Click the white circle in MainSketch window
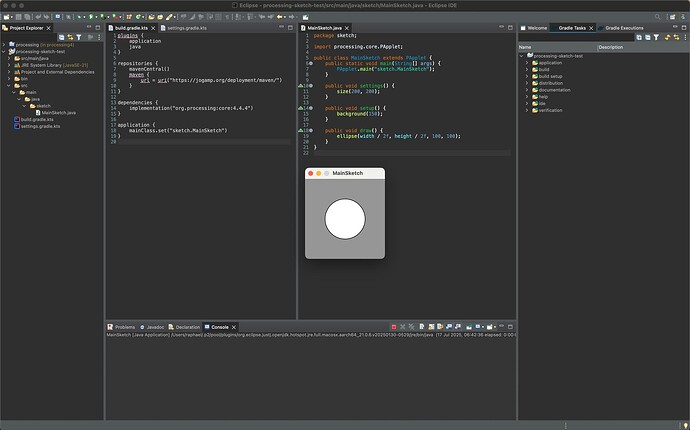The image size is (690, 430). [x=345, y=219]
